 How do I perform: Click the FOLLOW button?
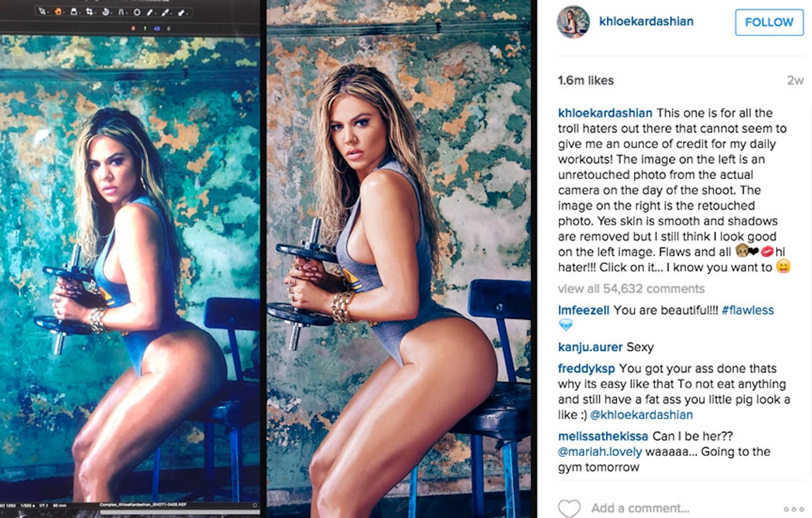[769, 22]
